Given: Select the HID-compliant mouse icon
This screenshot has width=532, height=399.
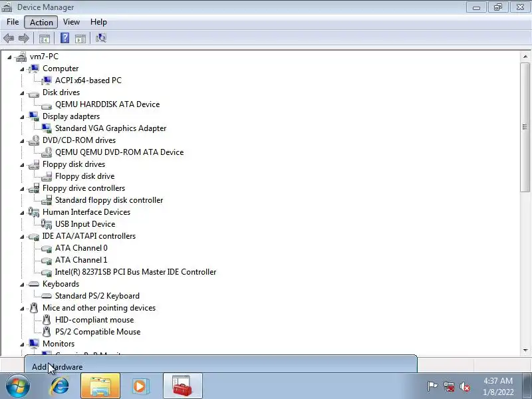Looking at the screenshot, I should coord(47,320).
